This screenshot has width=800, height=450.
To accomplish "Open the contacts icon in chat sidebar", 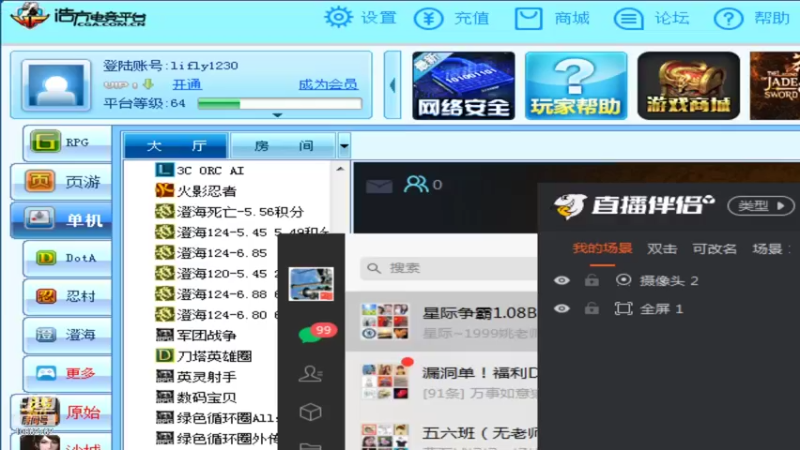I will pos(310,374).
